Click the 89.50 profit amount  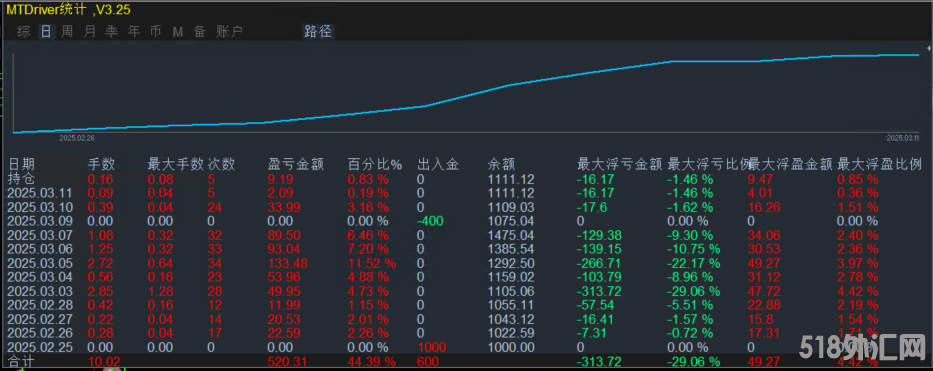[285, 235]
